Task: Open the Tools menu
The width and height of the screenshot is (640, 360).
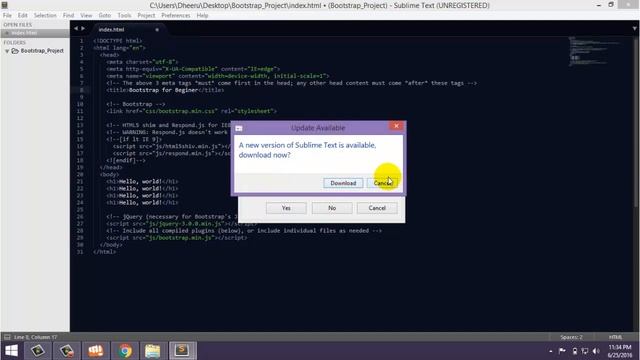Action: tap(124, 16)
